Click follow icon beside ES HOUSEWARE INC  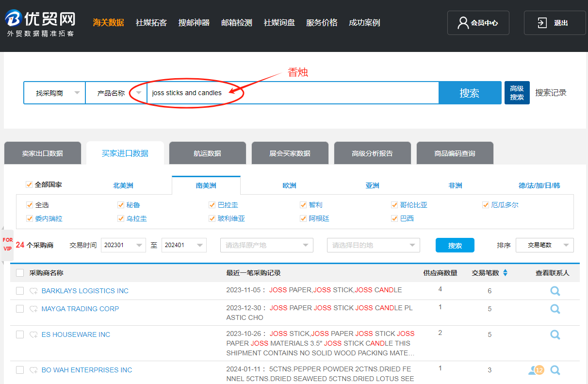coord(33,334)
